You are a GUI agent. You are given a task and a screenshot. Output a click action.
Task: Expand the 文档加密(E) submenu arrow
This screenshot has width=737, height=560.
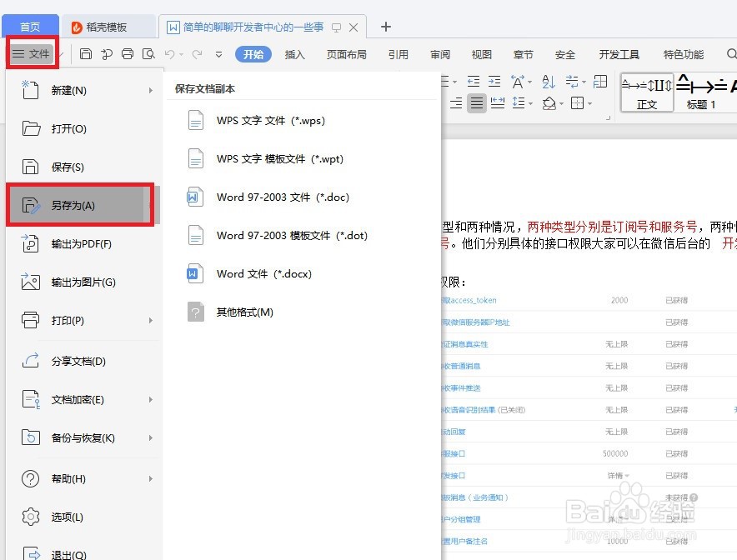pyautogui.click(x=151, y=400)
